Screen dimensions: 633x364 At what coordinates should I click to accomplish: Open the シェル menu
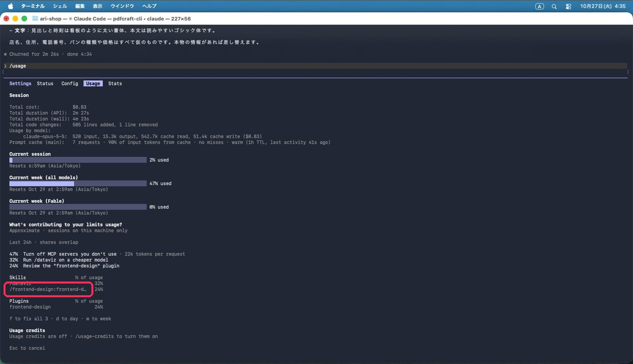pyautogui.click(x=60, y=6)
